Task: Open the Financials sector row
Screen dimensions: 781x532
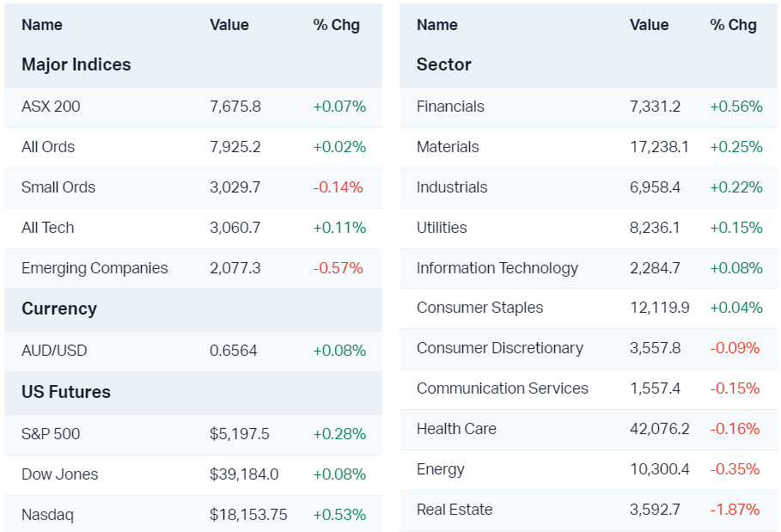Action: click(x=450, y=107)
